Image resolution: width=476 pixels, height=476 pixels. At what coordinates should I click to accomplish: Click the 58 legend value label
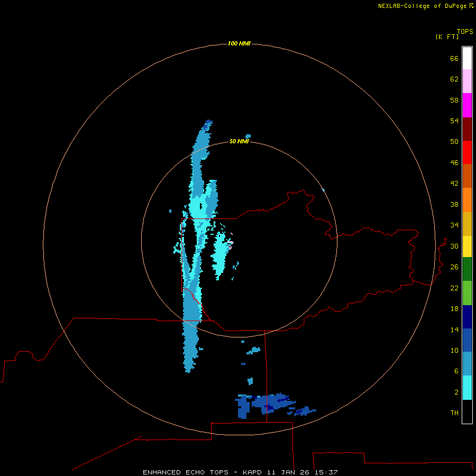454,100
